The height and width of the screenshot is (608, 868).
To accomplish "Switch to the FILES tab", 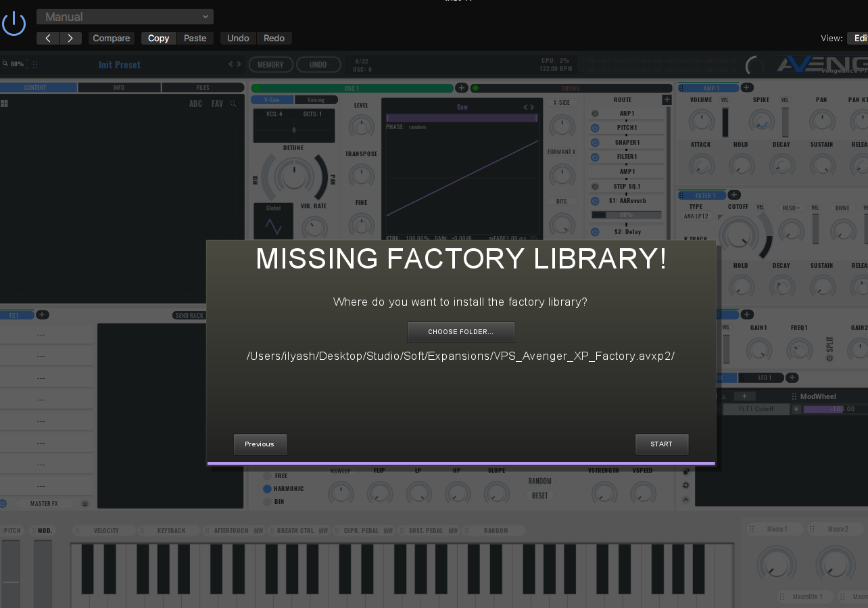I will pyautogui.click(x=203, y=88).
